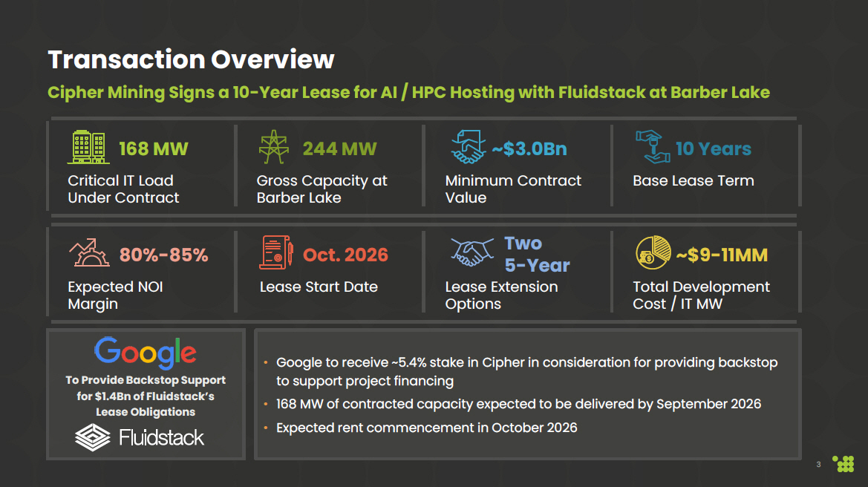Click the lease document with pen icon
The image size is (868, 487).
[x=277, y=253]
